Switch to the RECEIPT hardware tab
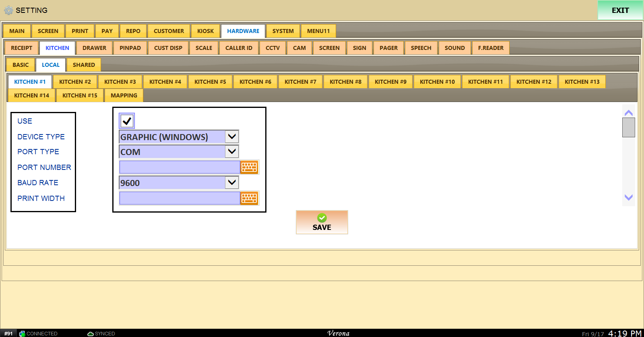This screenshot has width=644, height=337. 21,48
